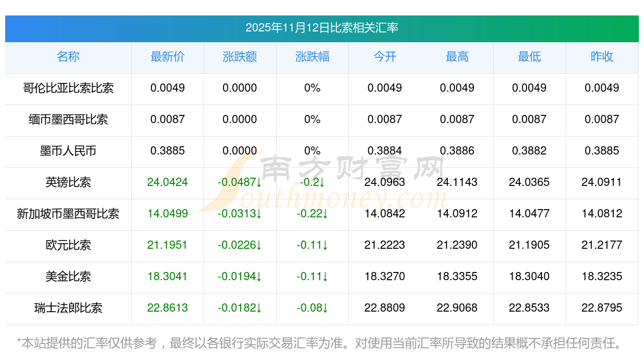
Task: Click the 2025年11月12日比索相关汇率 title banner
Action: (x=321, y=28)
